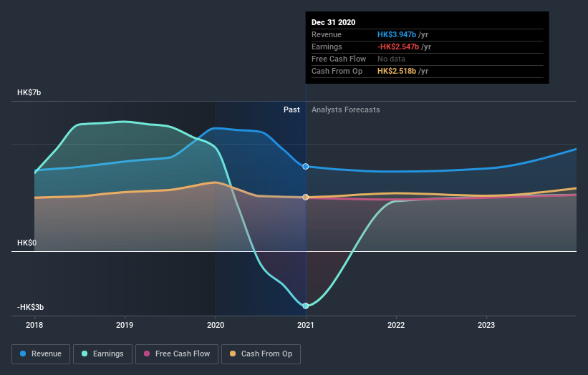This screenshot has height=375, width=588.
Task: Toggle the Earnings legend button
Action: click(x=102, y=354)
